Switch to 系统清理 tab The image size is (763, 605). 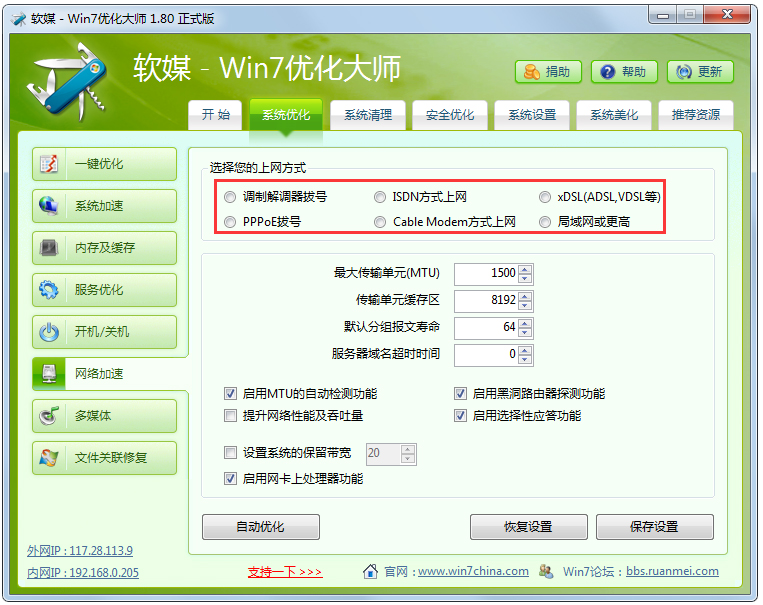(368, 115)
